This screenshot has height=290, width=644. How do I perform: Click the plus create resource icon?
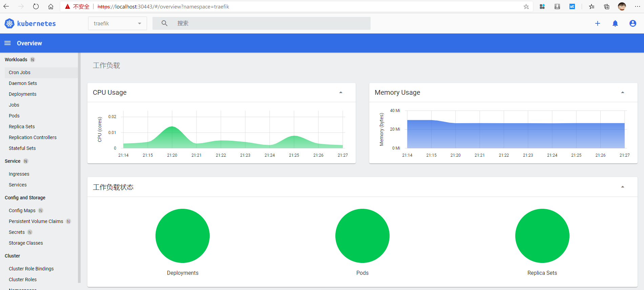[598, 23]
